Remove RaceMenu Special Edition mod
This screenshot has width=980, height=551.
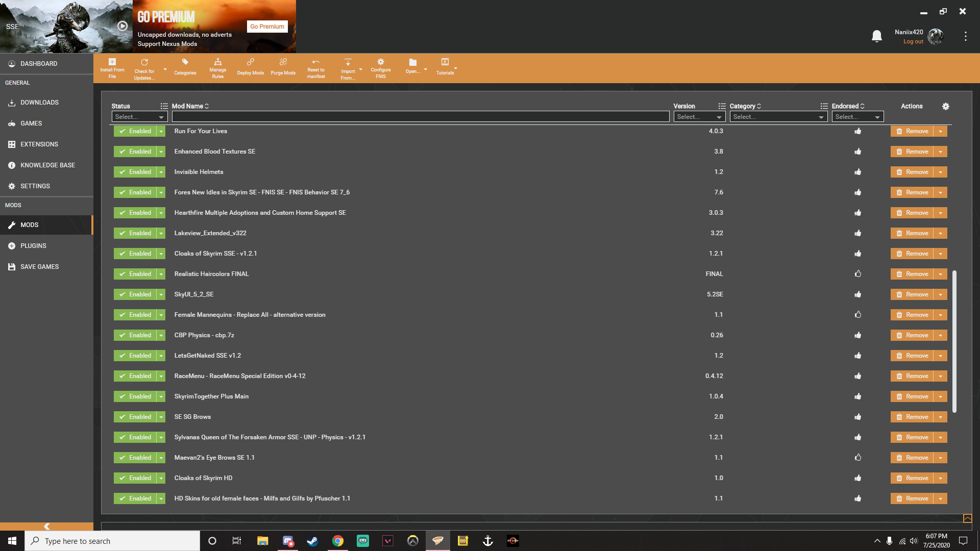click(x=912, y=376)
